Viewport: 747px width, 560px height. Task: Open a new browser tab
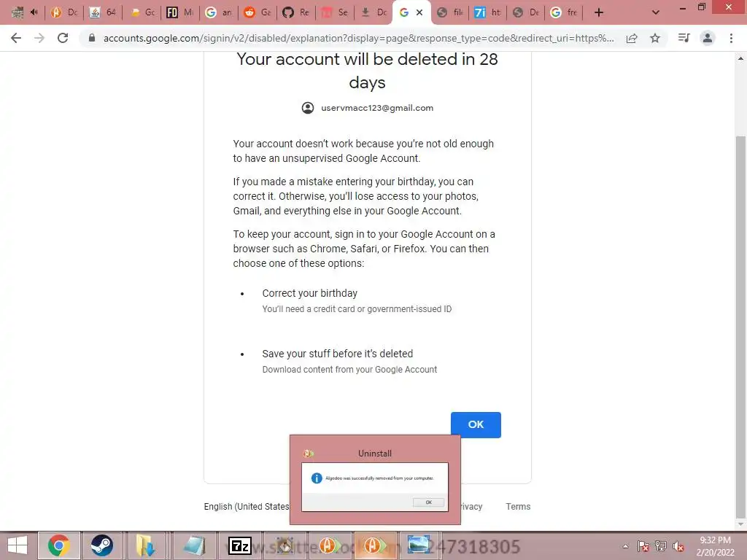tap(599, 12)
